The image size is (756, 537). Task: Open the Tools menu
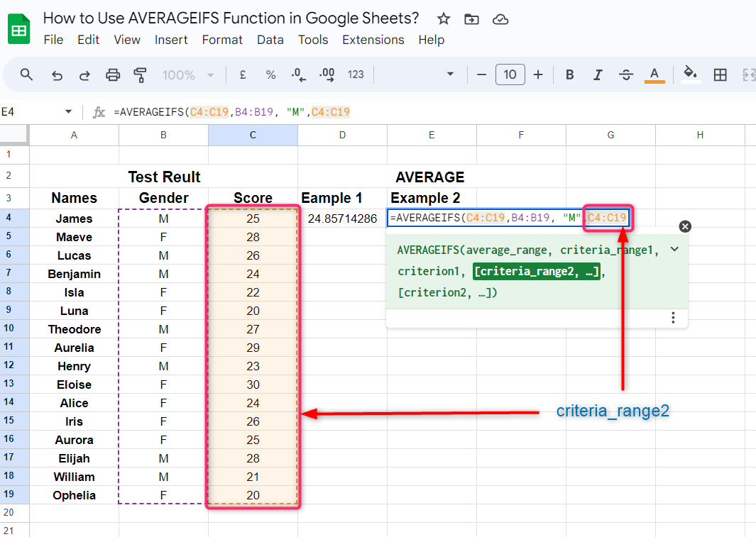click(x=313, y=40)
